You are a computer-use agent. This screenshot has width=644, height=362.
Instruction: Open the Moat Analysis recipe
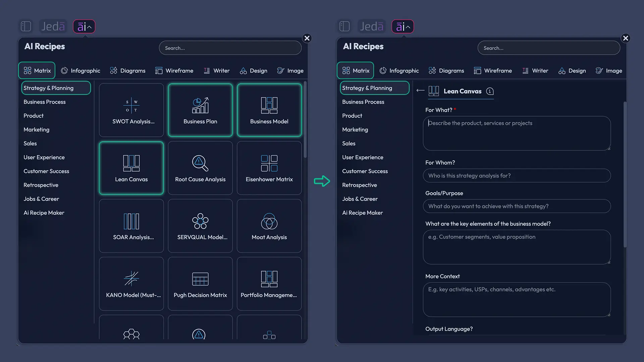click(x=269, y=226)
